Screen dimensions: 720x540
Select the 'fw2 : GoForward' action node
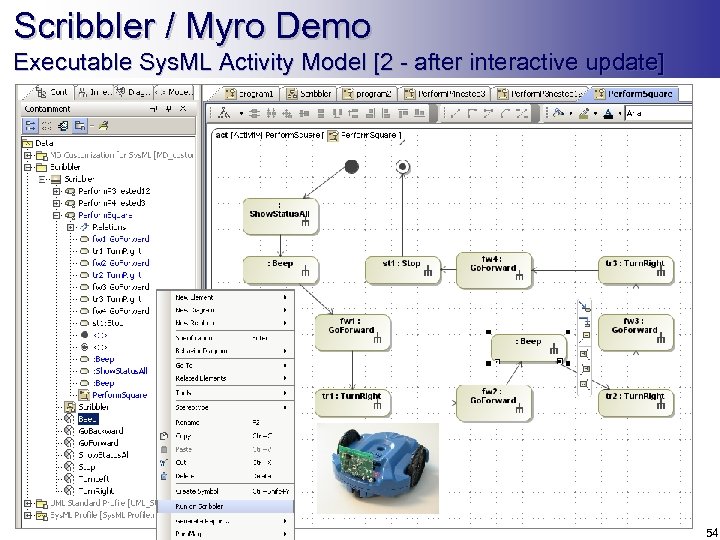[494, 403]
